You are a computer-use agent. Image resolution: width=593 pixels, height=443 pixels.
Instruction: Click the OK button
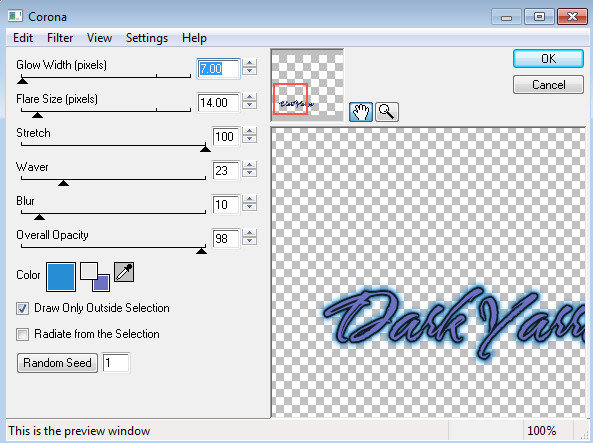548,59
